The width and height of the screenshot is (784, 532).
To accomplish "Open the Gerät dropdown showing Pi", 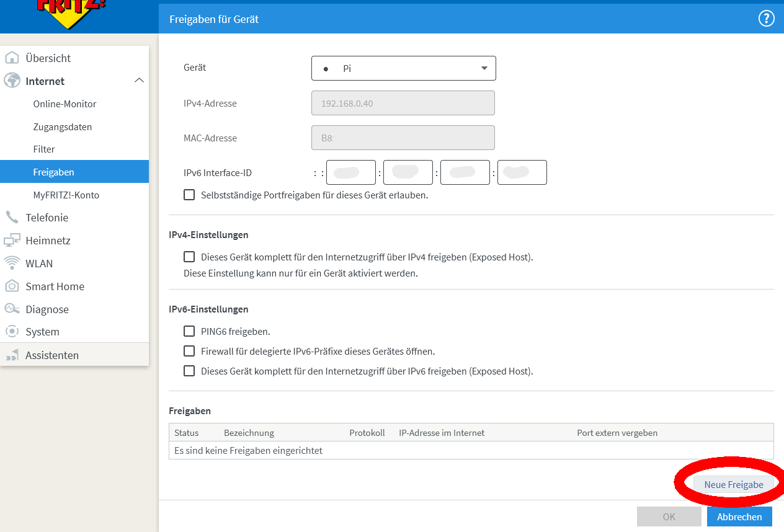I will pos(404,68).
